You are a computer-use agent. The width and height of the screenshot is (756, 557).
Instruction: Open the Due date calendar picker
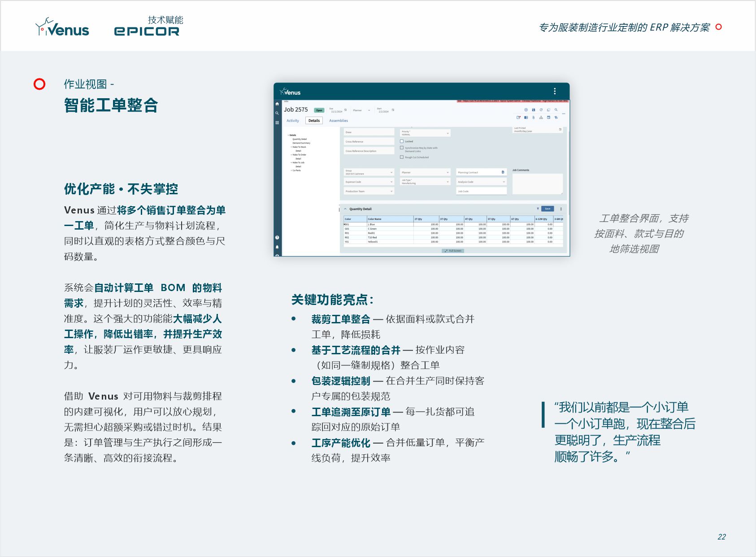click(345, 110)
